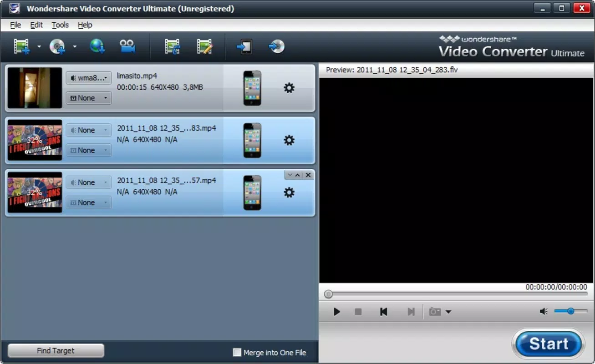
Task: Click the Record video camcorder icon
Action: click(x=127, y=46)
